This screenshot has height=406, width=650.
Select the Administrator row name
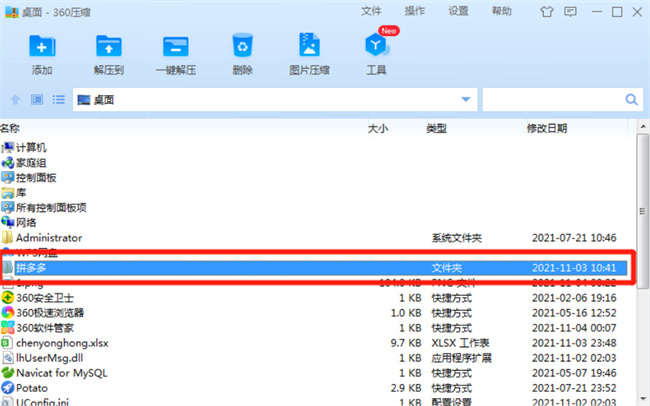point(49,238)
